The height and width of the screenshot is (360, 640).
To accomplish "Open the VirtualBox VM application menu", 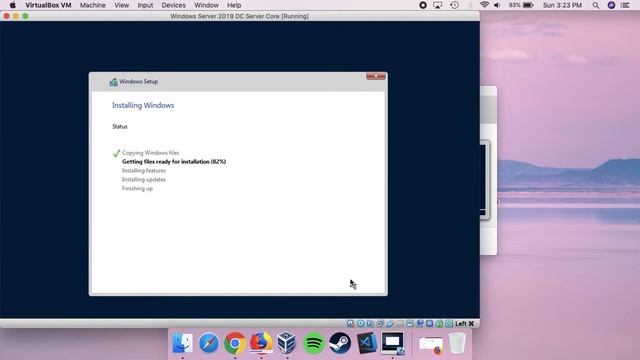I will click(48, 5).
